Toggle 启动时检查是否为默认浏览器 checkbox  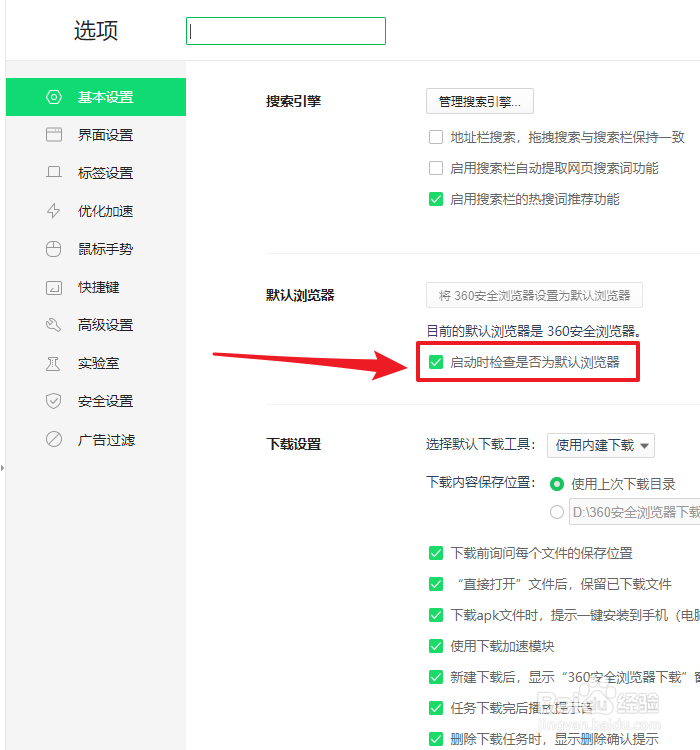click(436, 362)
